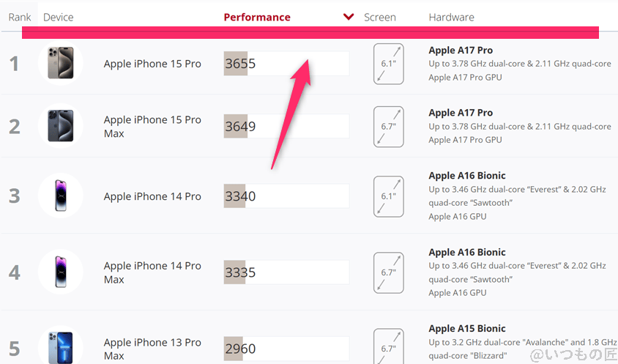618x364 pixels.
Task: Select the iPhone 14 Pro device image
Action: 60,196
